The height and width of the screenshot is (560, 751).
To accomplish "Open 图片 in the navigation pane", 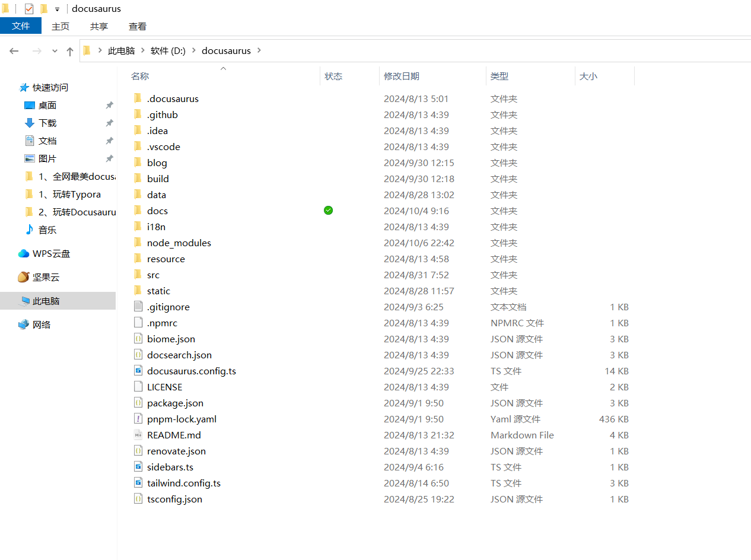I will [47, 158].
